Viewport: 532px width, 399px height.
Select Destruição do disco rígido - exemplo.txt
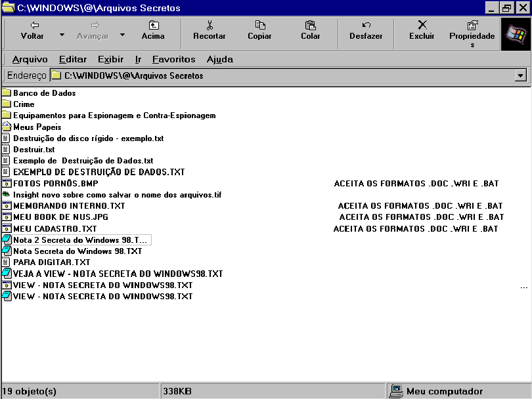[89, 138]
